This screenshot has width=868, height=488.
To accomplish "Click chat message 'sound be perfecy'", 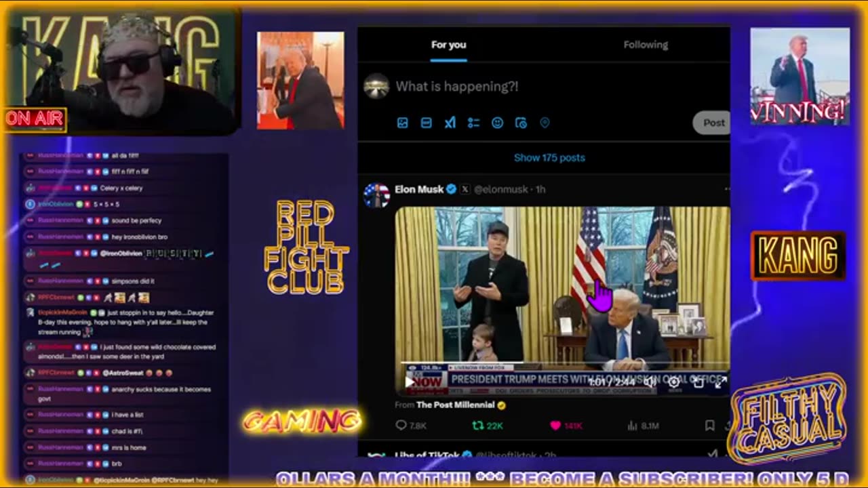I will click(138, 221).
